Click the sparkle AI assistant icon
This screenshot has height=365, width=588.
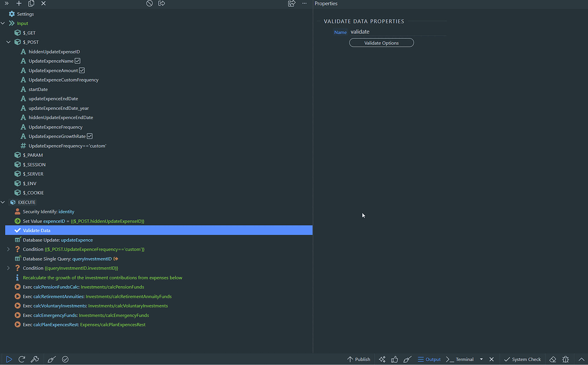(x=382, y=359)
